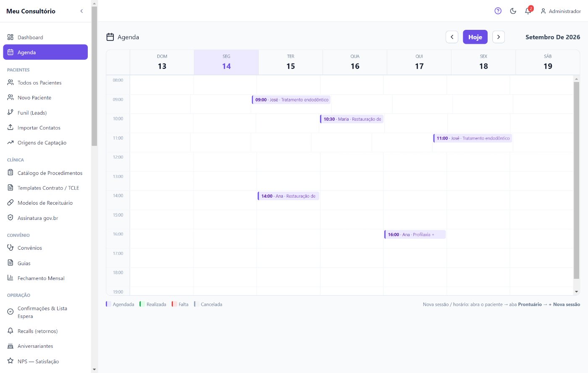This screenshot has height=373, width=588.
Task: Click the Fechamento Mensal chart icon
Action: [x=10, y=278]
